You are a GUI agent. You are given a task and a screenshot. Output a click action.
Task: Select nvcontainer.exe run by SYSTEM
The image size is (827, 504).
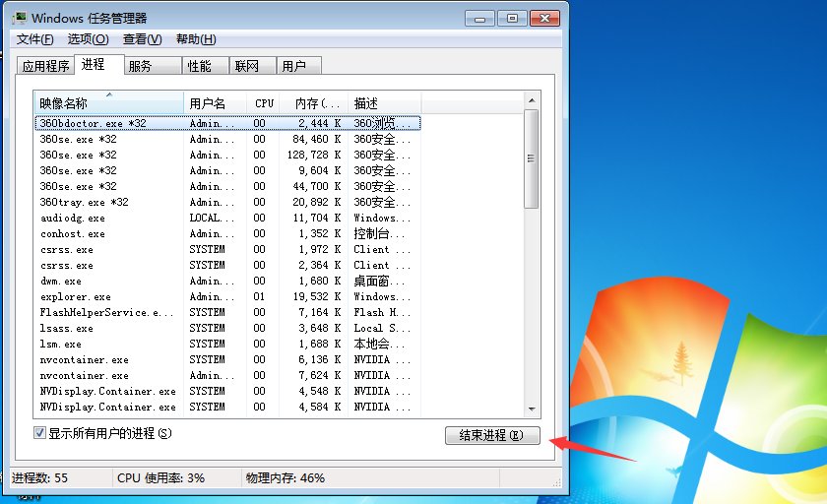click(227, 359)
